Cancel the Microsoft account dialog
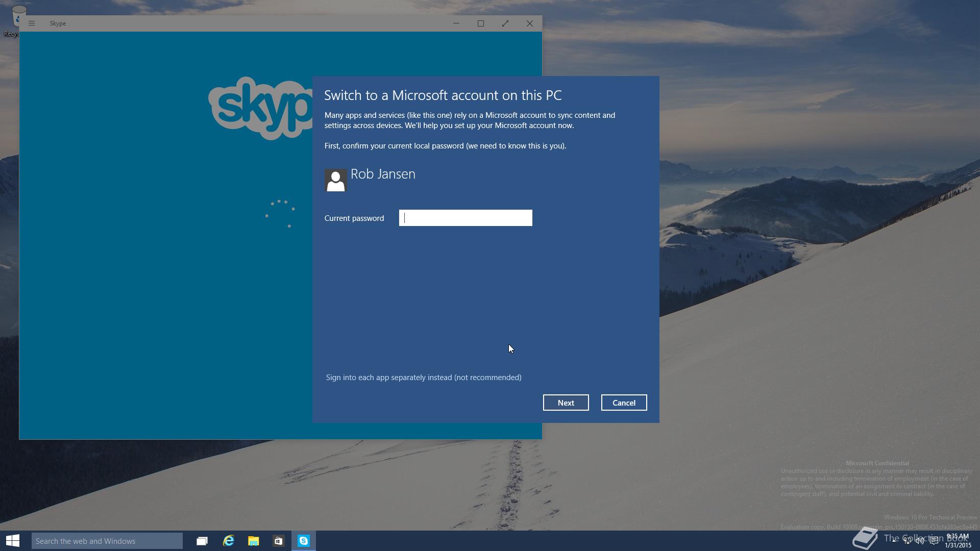 (x=624, y=403)
